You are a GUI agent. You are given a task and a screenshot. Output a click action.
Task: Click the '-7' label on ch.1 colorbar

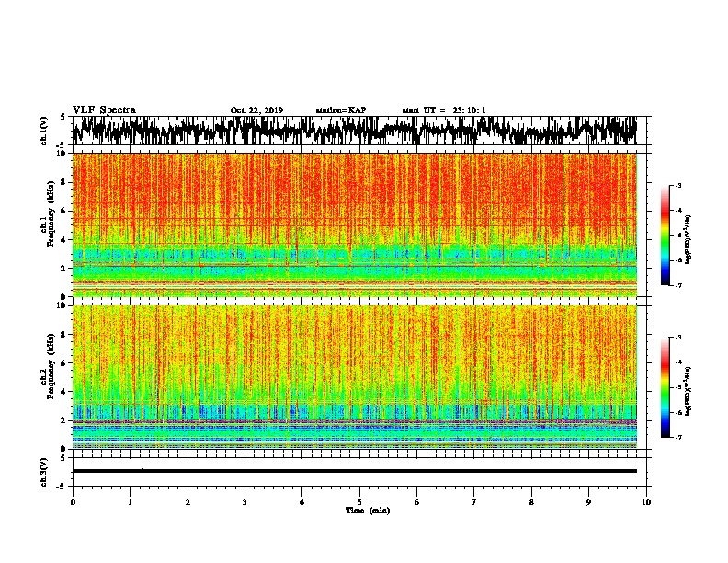[678, 285]
